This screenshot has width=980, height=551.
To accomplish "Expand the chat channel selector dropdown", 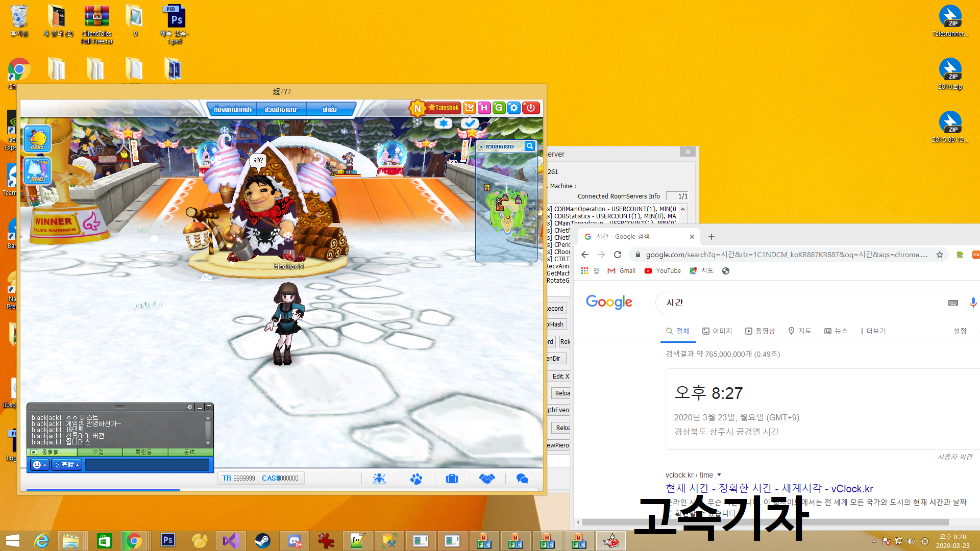I will point(67,465).
